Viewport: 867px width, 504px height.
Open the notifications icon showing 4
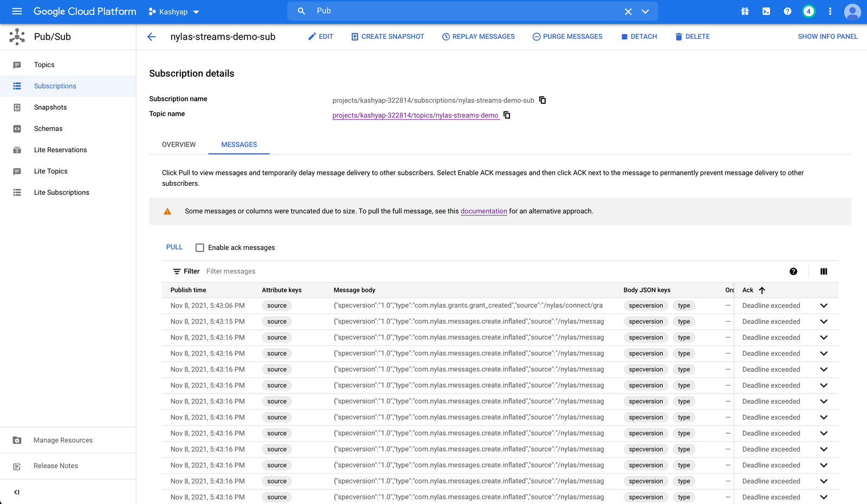tap(808, 10)
